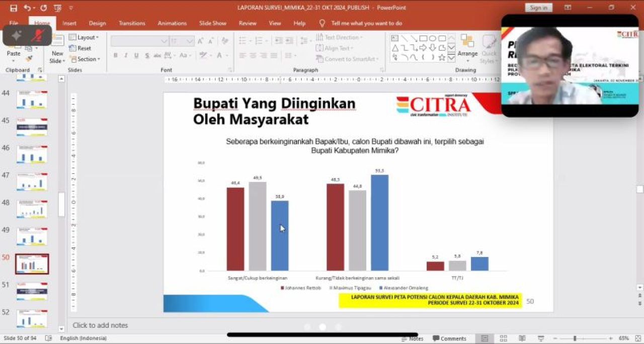Switch to Slide Sorter view

pos(503,338)
